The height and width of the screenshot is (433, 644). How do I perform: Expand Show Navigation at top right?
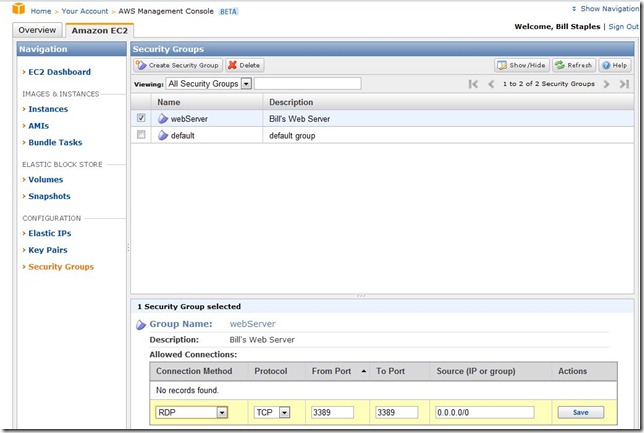click(x=605, y=9)
